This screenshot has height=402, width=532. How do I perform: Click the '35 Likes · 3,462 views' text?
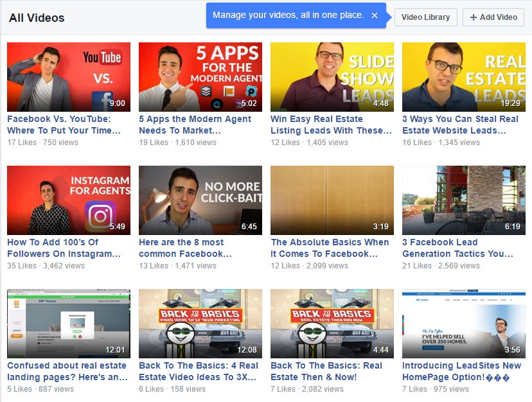point(46,266)
